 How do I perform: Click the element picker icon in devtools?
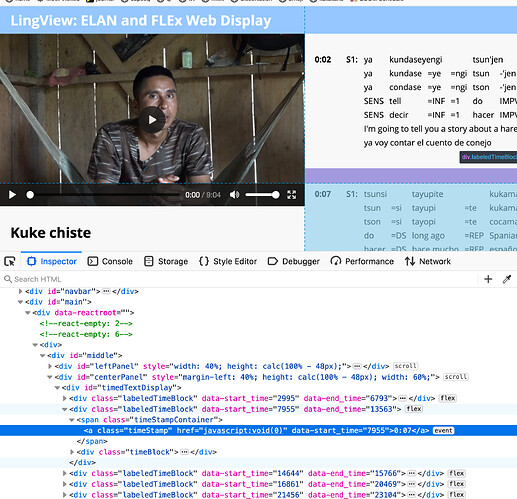pos(10,261)
